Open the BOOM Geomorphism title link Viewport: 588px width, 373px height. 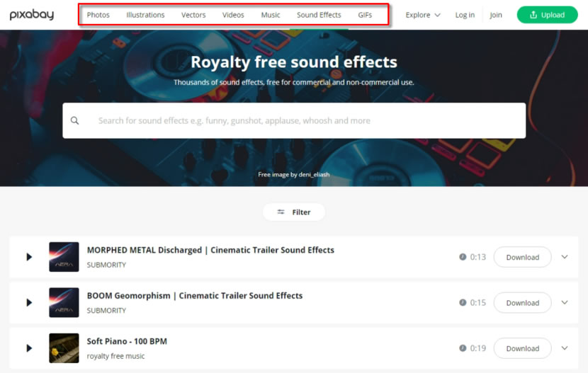(195, 295)
